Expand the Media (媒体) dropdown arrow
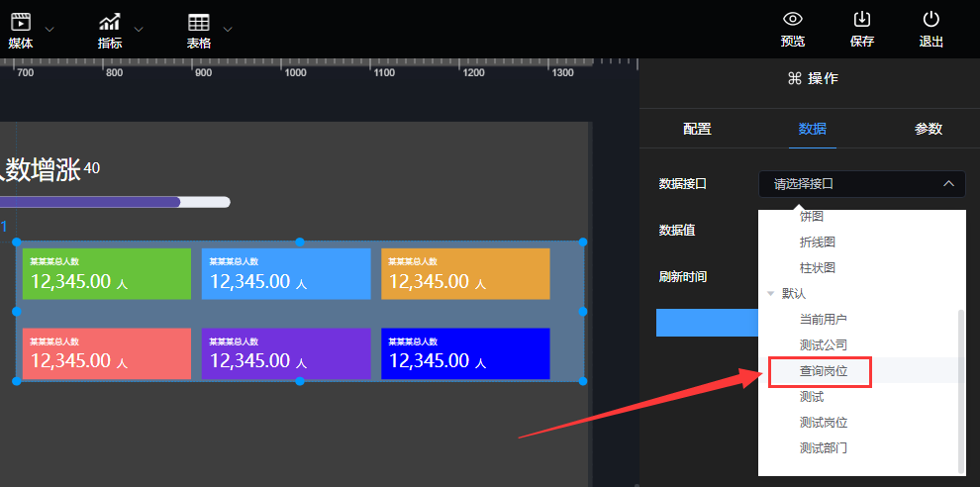This screenshot has width=980, height=487. point(49,29)
